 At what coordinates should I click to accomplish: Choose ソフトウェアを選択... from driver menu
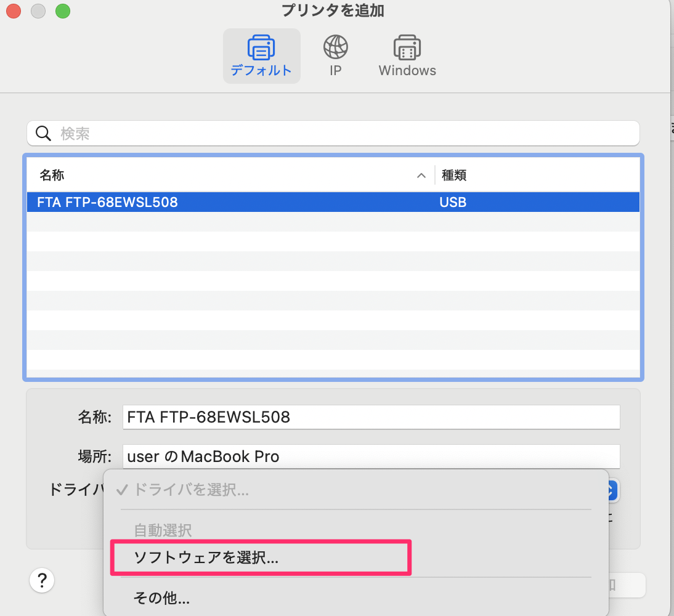coord(206,558)
